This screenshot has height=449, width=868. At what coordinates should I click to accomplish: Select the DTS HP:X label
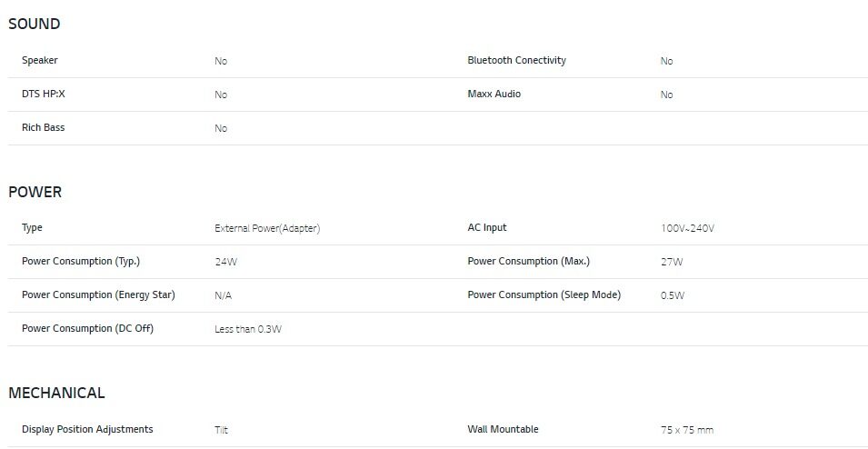pos(44,94)
